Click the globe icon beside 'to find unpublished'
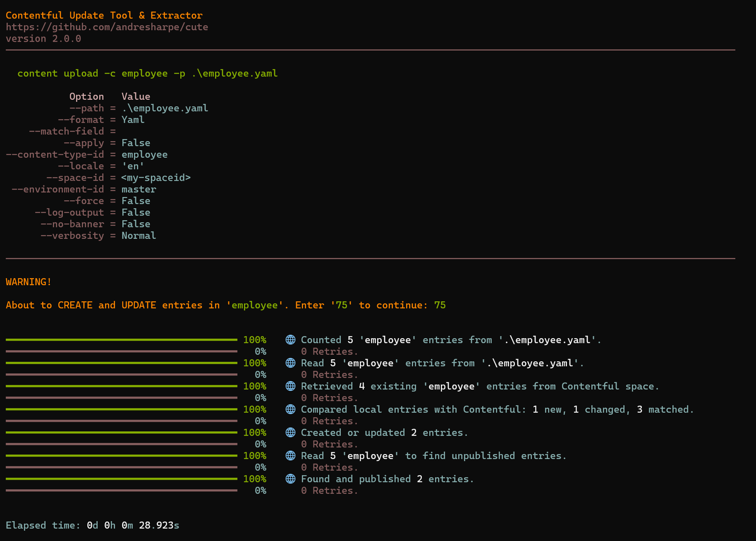The image size is (756, 541). (x=290, y=456)
